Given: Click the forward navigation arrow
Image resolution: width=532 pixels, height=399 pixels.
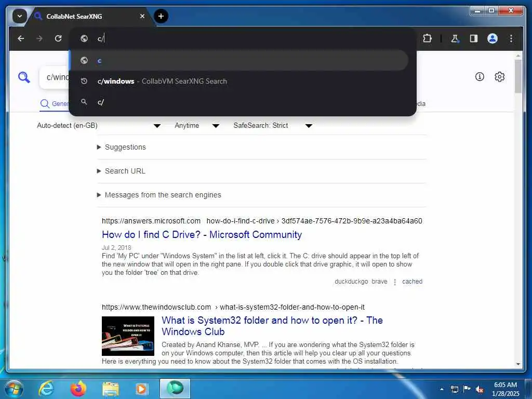Looking at the screenshot, I should click(x=39, y=38).
